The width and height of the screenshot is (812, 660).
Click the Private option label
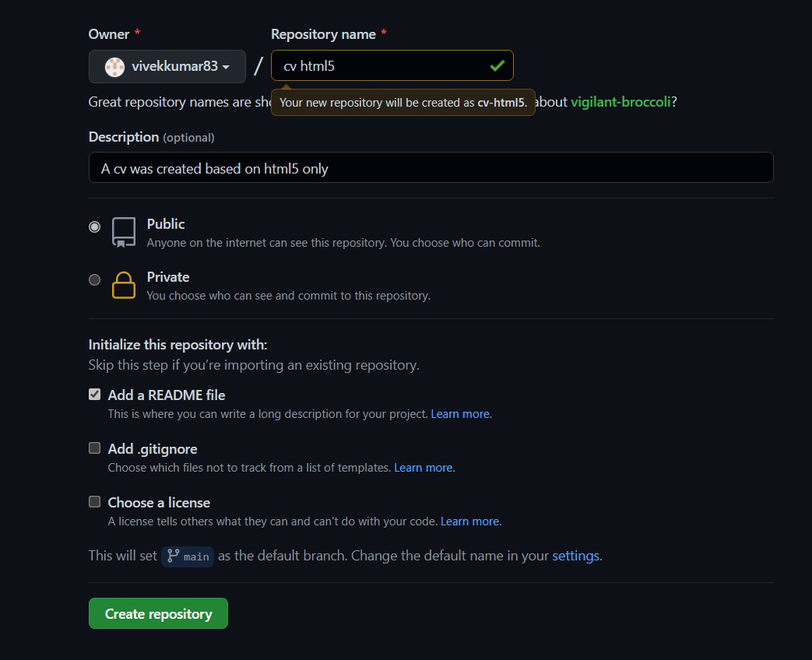click(168, 277)
